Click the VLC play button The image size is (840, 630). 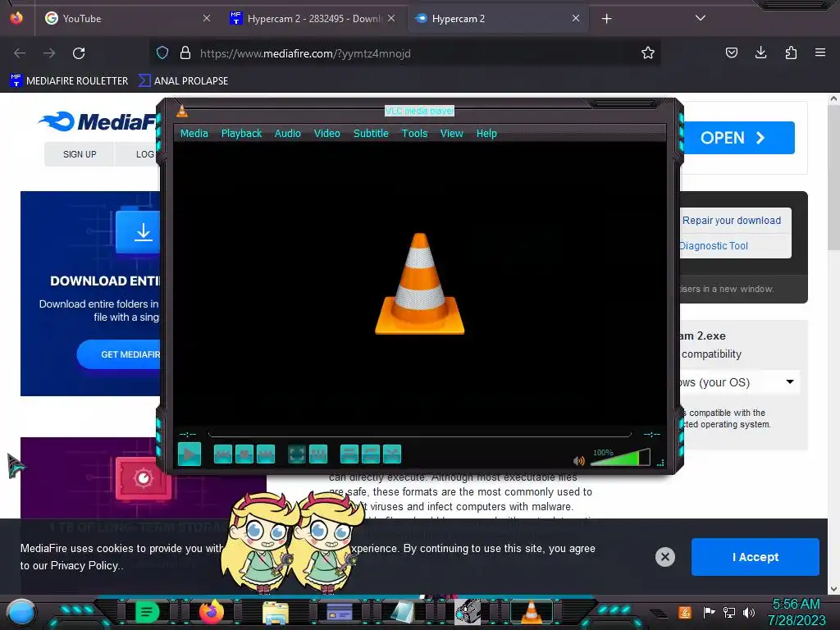tap(189, 454)
